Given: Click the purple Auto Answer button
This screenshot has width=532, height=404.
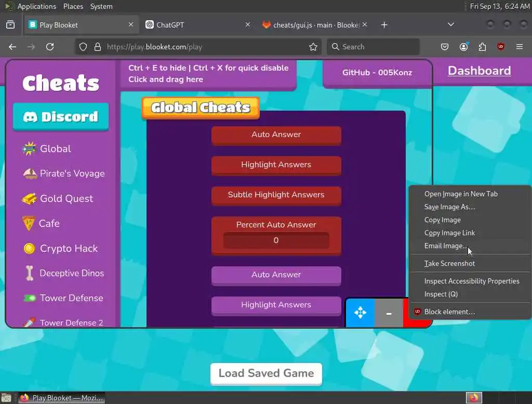Looking at the screenshot, I should pyautogui.click(x=276, y=275).
